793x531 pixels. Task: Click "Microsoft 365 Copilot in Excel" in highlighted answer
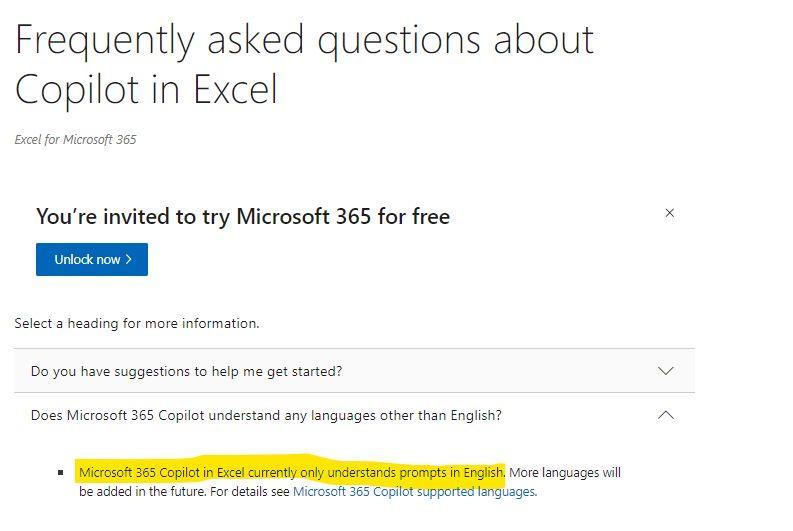pos(161,472)
